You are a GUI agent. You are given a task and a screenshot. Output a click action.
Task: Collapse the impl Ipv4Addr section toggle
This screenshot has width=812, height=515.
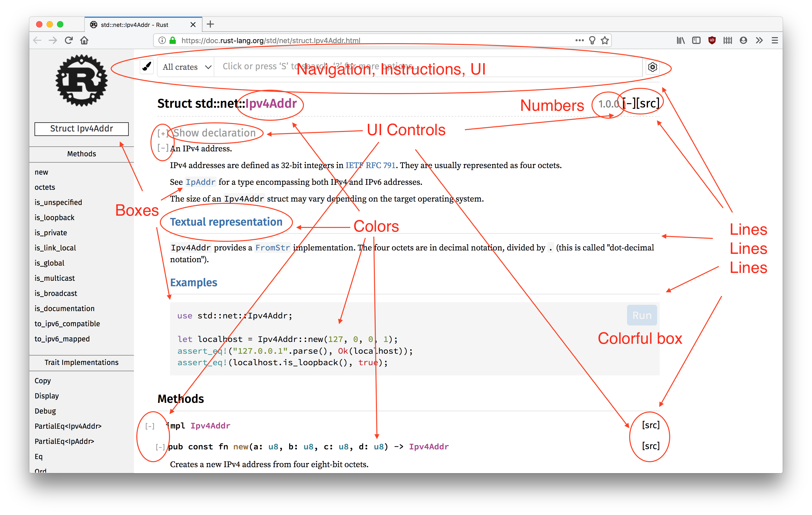(150, 426)
